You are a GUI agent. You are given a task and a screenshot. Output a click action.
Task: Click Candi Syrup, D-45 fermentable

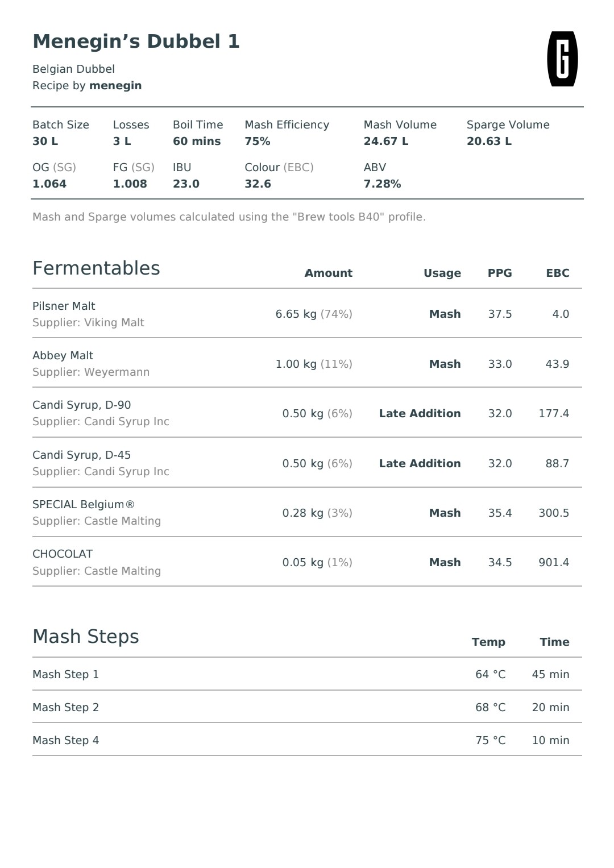pyautogui.click(x=307, y=463)
